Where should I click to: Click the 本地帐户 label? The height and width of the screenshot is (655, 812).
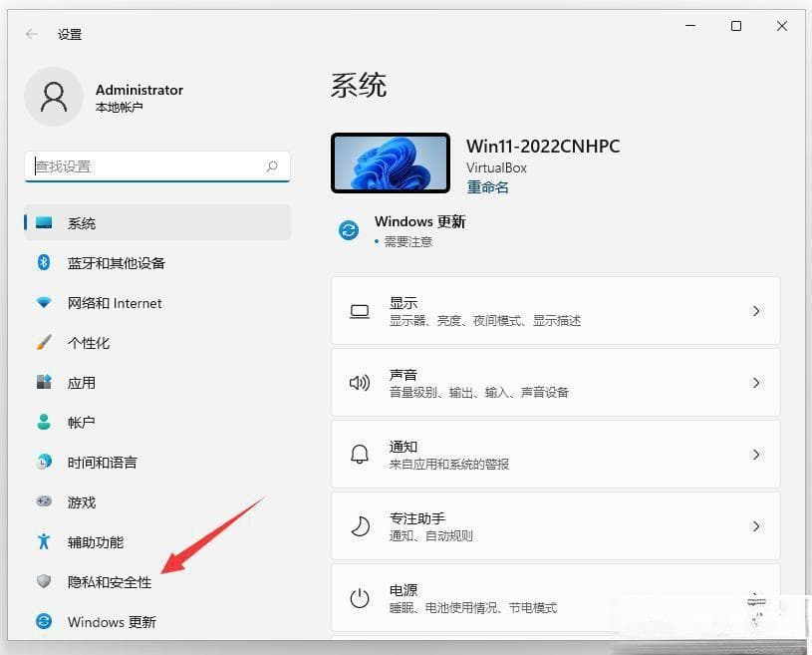tap(120, 108)
